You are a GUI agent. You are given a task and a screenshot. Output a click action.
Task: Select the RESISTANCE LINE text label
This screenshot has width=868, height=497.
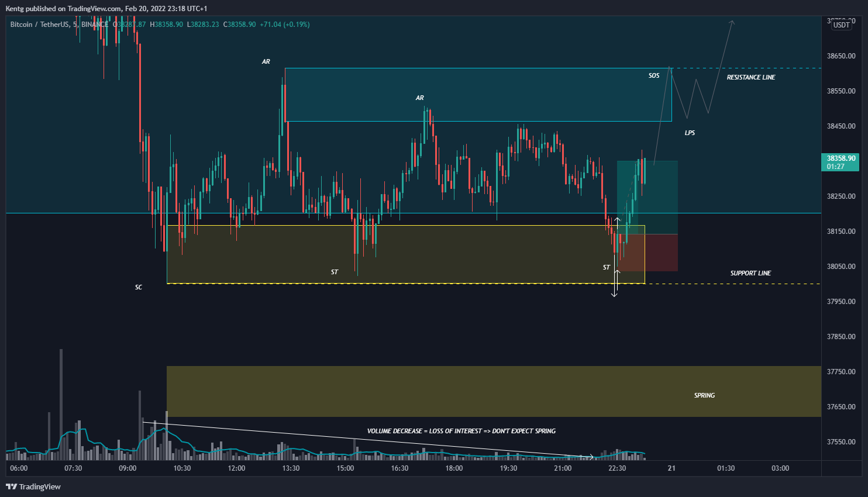coord(751,77)
